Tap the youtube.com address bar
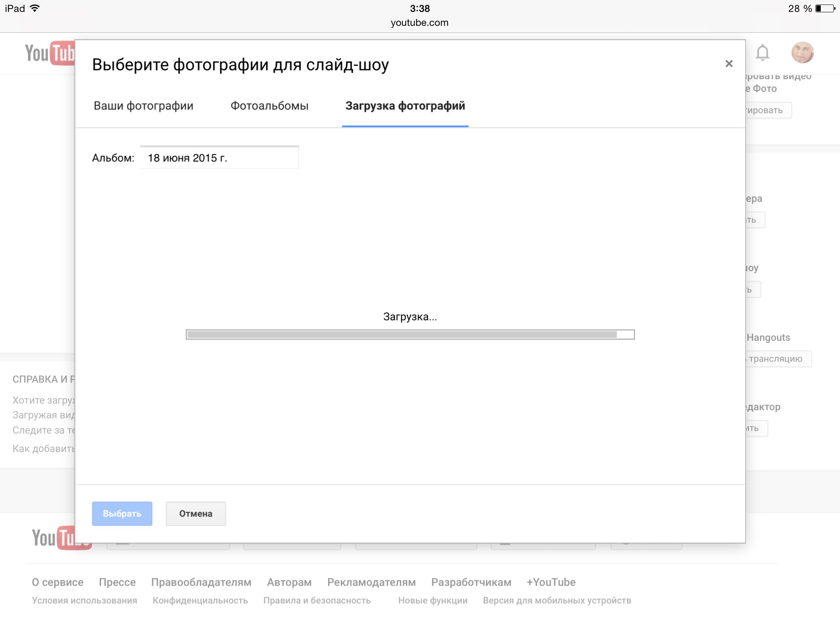Image resolution: width=840 pixels, height=630 pixels. (419, 23)
